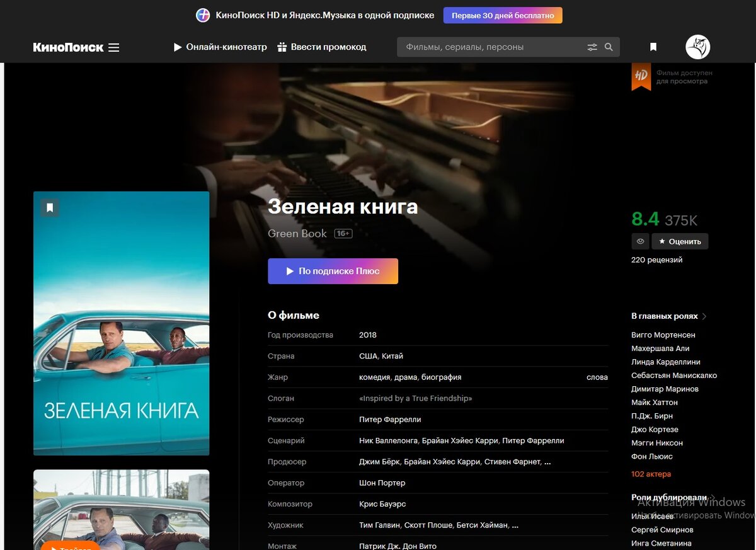Click the play icon beside Онлайн-кинотеатр
The height and width of the screenshot is (550, 756).
pos(177,47)
